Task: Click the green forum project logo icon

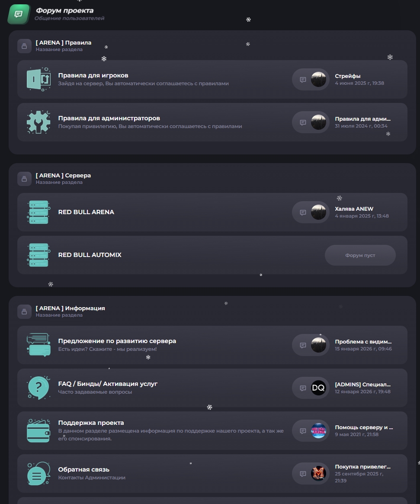Action: click(19, 14)
